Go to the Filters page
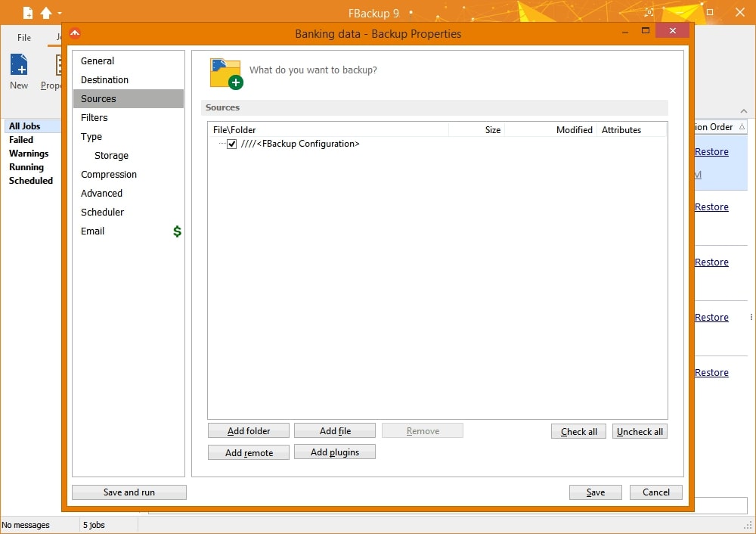Screen dimensions: 756x534 click(129, 117)
